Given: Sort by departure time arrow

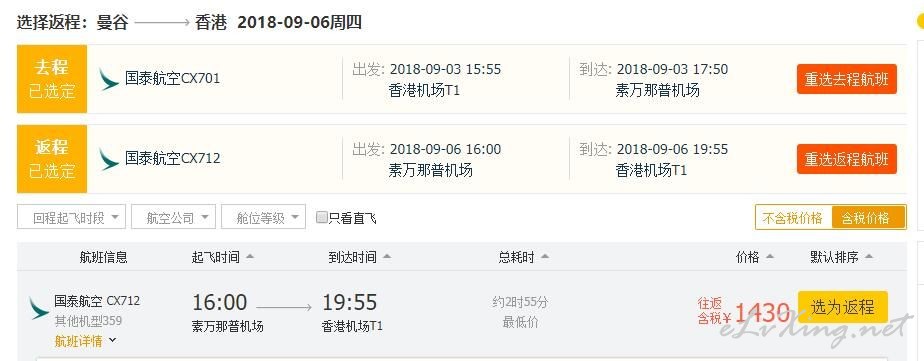Looking at the screenshot, I should pos(250,257).
